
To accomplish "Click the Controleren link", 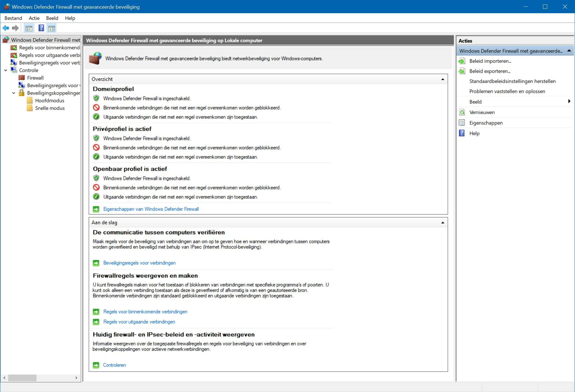I will click(x=114, y=365).
